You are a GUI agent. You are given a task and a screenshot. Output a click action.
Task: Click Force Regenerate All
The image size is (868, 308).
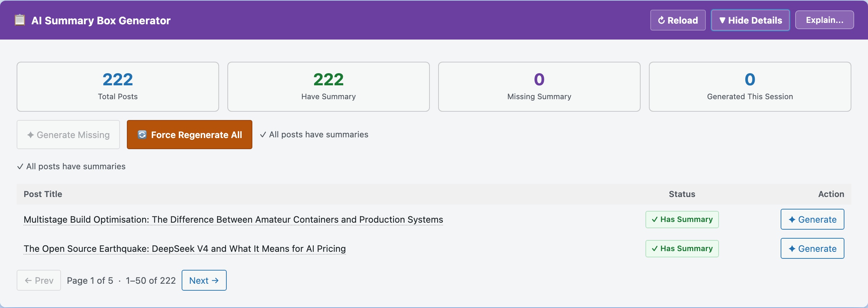(190, 135)
